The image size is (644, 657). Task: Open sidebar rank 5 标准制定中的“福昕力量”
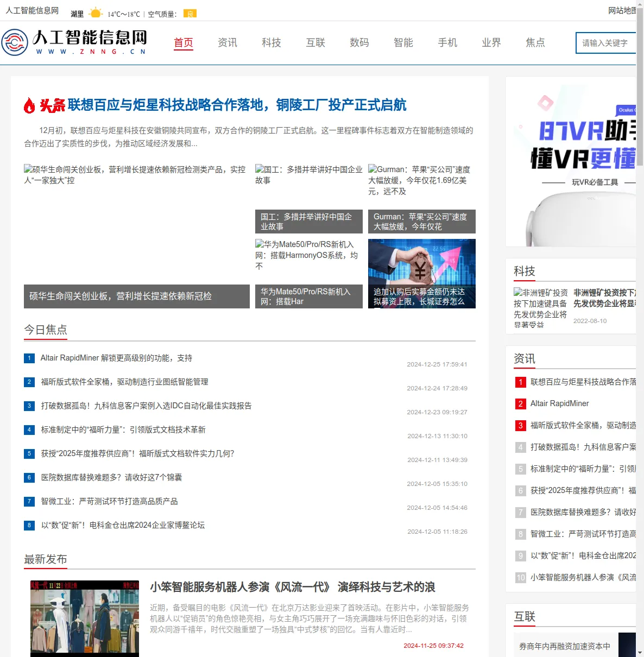pyautogui.click(x=583, y=469)
